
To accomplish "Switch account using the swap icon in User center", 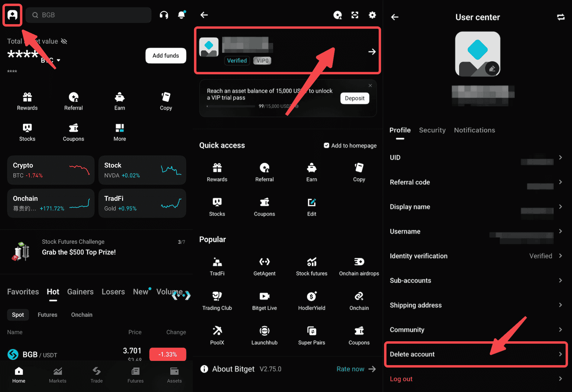I will [x=561, y=17].
